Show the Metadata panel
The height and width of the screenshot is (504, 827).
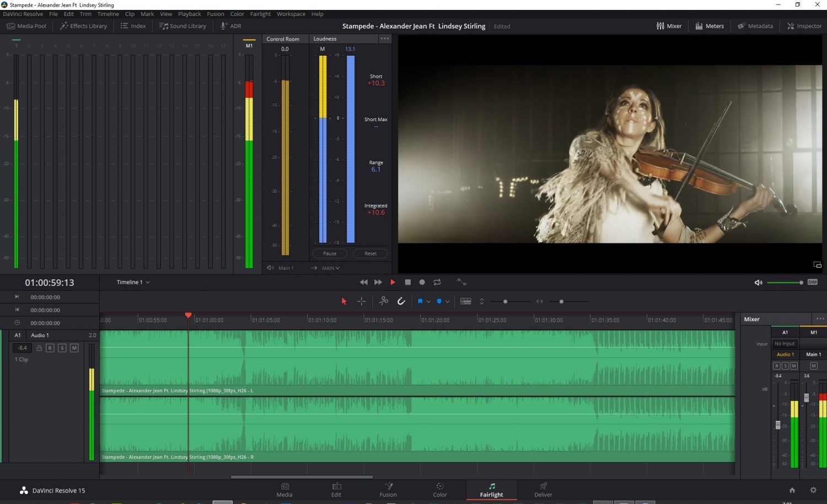pos(755,26)
